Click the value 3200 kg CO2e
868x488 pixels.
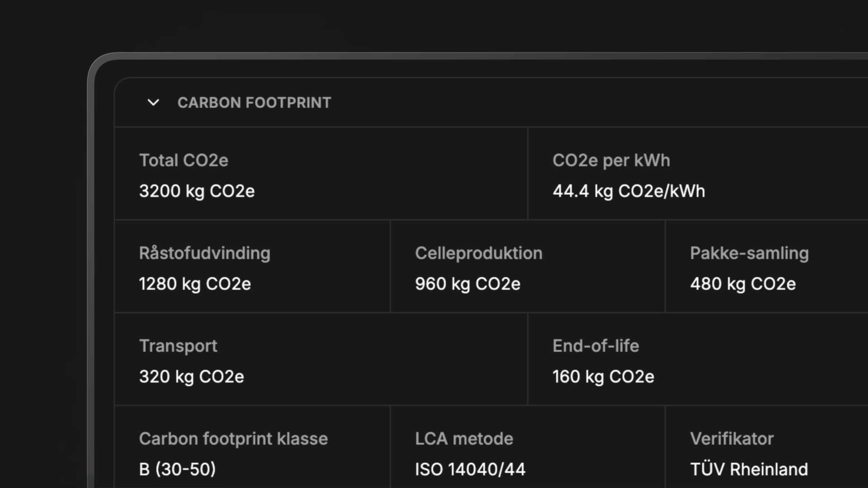197,191
